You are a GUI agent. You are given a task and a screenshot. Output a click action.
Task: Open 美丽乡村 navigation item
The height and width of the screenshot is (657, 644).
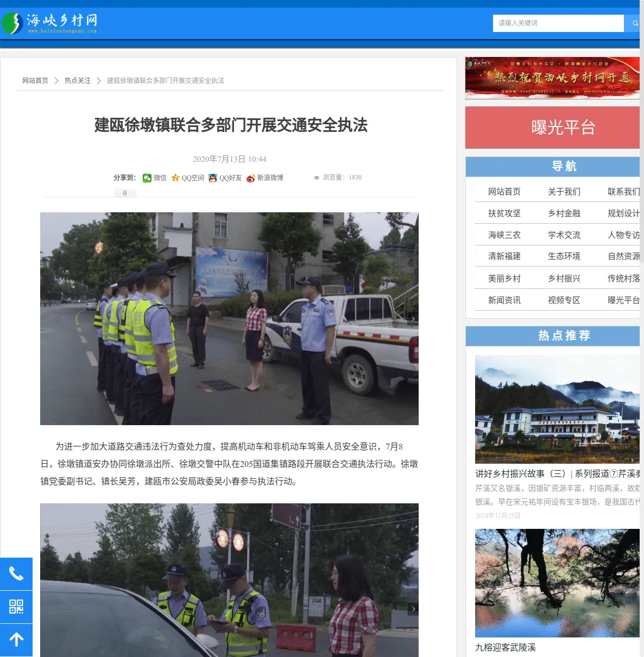504,279
